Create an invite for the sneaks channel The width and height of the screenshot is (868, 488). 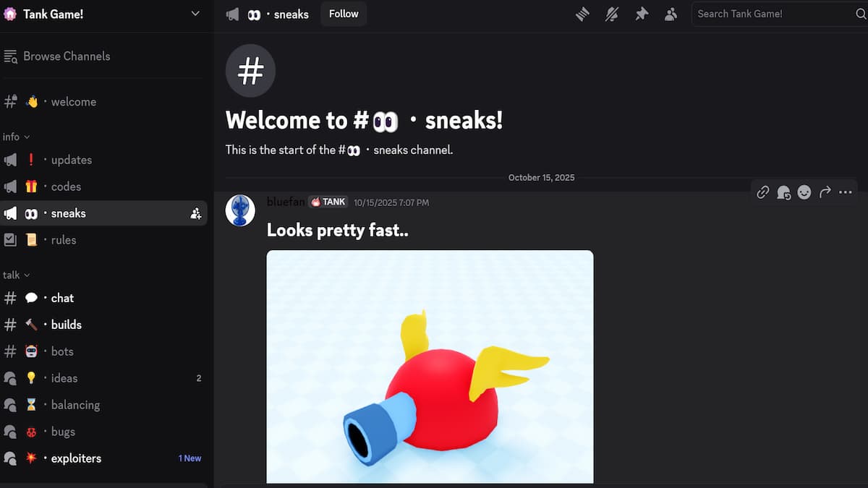(x=195, y=213)
